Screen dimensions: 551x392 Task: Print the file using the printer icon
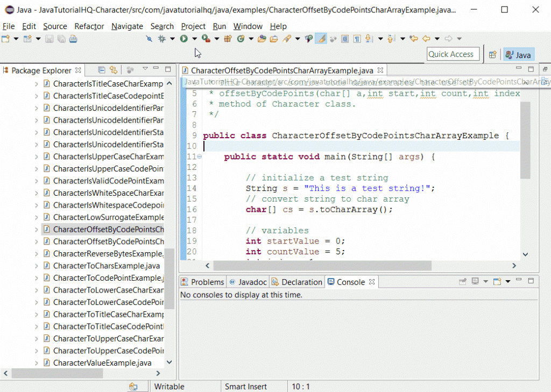pos(73,39)
